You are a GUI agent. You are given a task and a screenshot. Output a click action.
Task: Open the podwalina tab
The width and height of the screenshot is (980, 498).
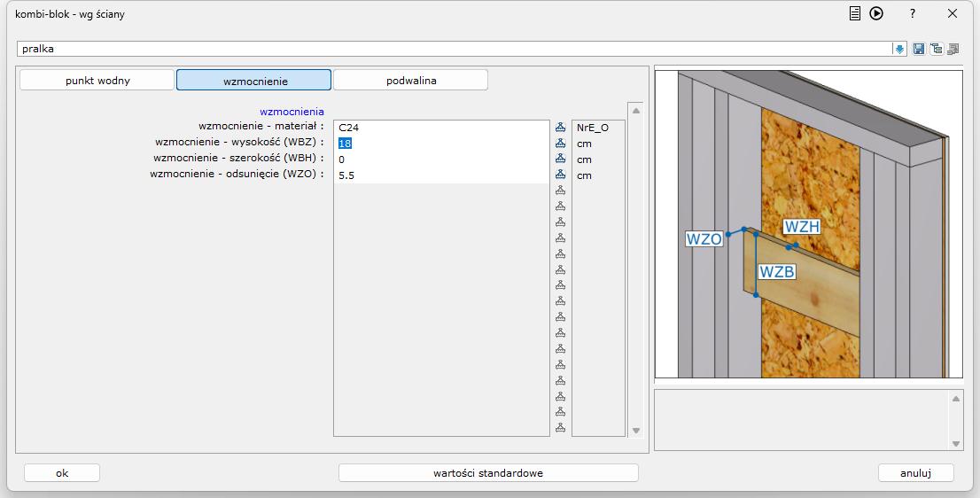click(x=410, y=81)
